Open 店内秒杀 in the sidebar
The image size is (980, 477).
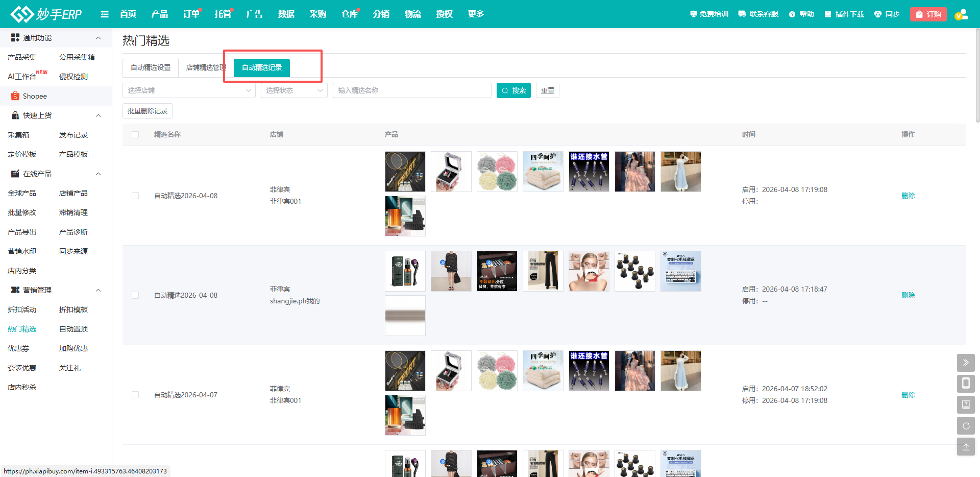coord(22,387)
